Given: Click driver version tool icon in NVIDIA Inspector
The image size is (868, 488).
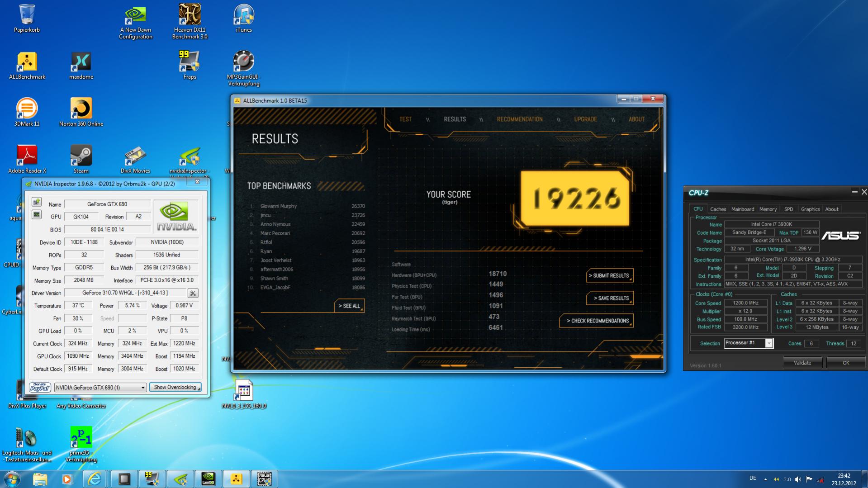Looking at the screenshot, I should (193, 293).
